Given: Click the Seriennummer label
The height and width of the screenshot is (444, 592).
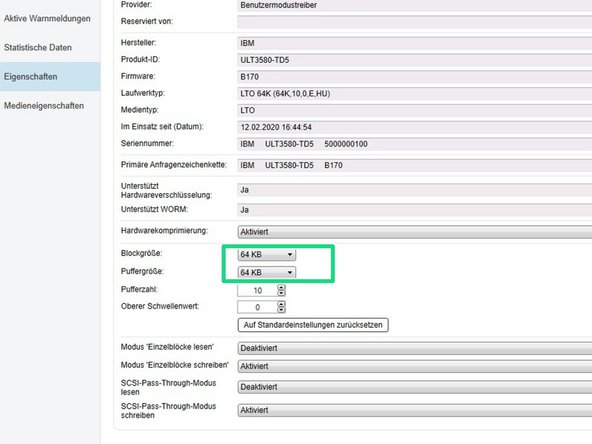Looking at the screenshot, I should [147, 143].
